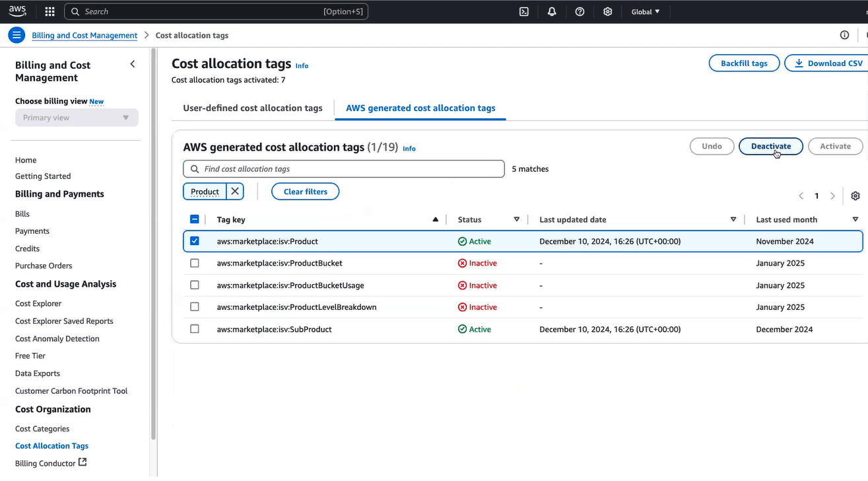Select the aws:marketplace:isv:ProductBucket checkbox

[195, 263]
